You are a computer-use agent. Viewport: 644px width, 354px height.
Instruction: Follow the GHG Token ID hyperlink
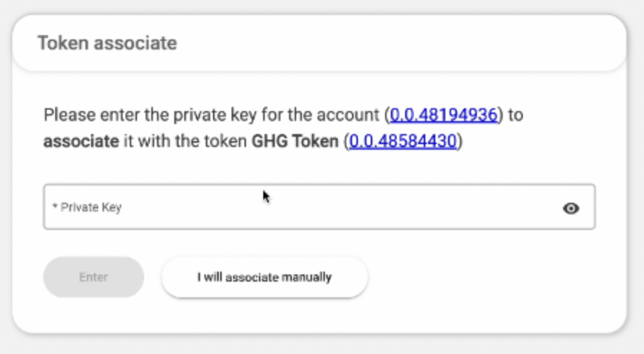(x=402, y=141)
